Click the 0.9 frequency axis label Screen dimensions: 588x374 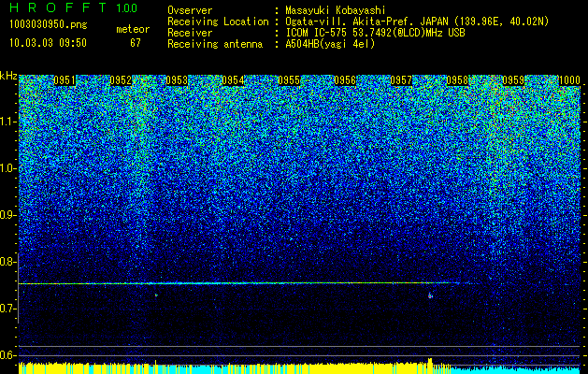(8, 215)
